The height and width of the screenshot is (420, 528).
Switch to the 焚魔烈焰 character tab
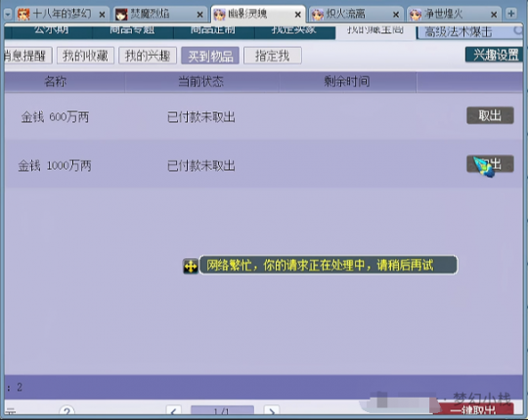(159, 14)
